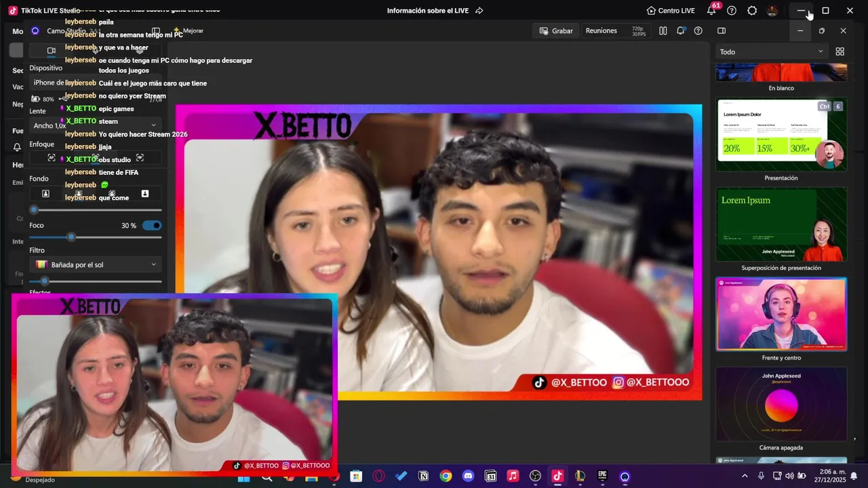Choose the first background mode under Fondo

pyautogui.click(x=45, y=194)
